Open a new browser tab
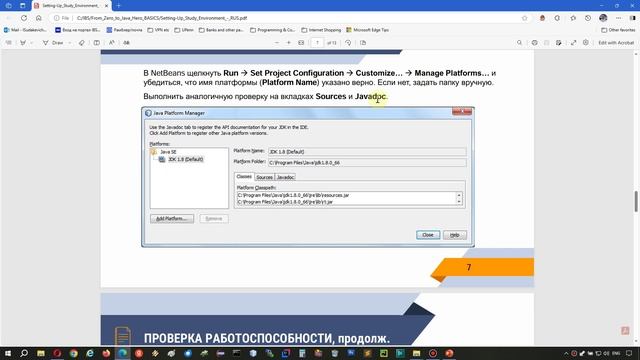640x360 pixels. (x=119, y=6)
